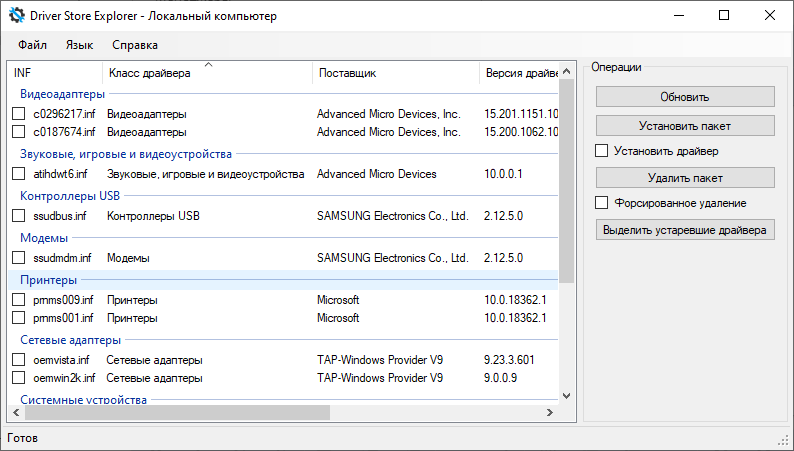The height and width of the screenshot is (451, 794).
Task: Open the Язык menu
Action: 79,45
